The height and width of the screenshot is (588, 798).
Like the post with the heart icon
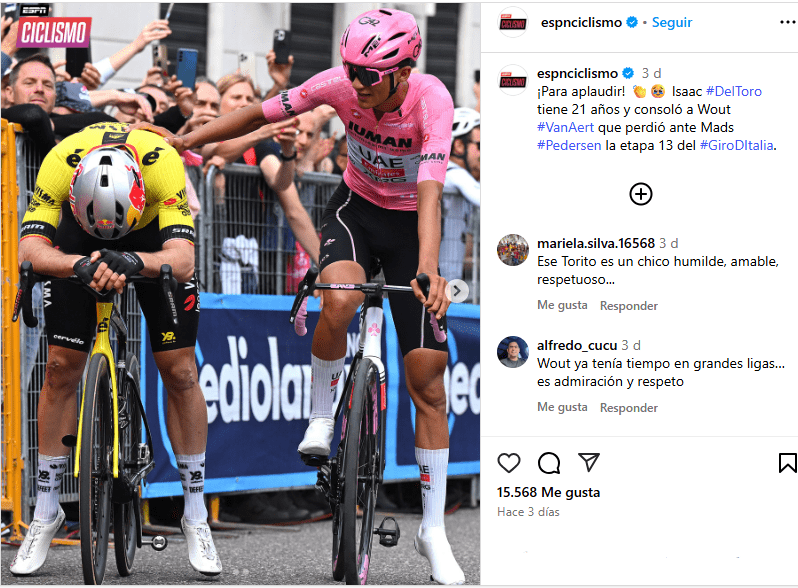508,463
